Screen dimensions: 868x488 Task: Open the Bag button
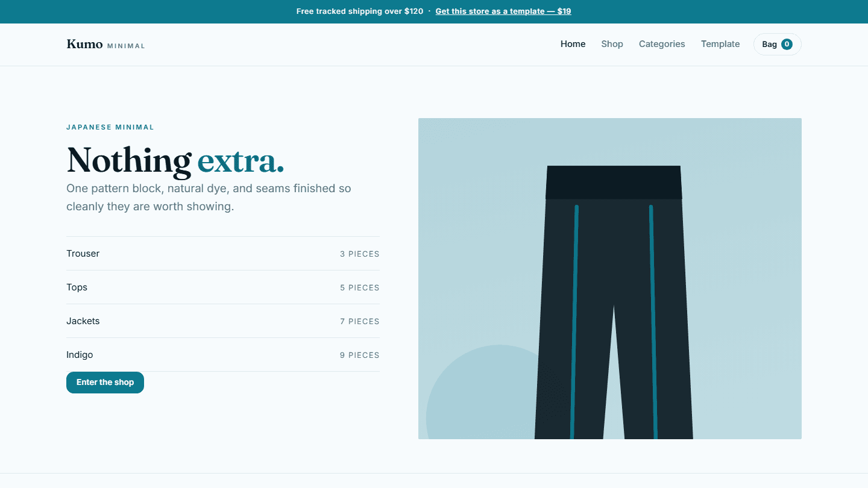point(777,44)
